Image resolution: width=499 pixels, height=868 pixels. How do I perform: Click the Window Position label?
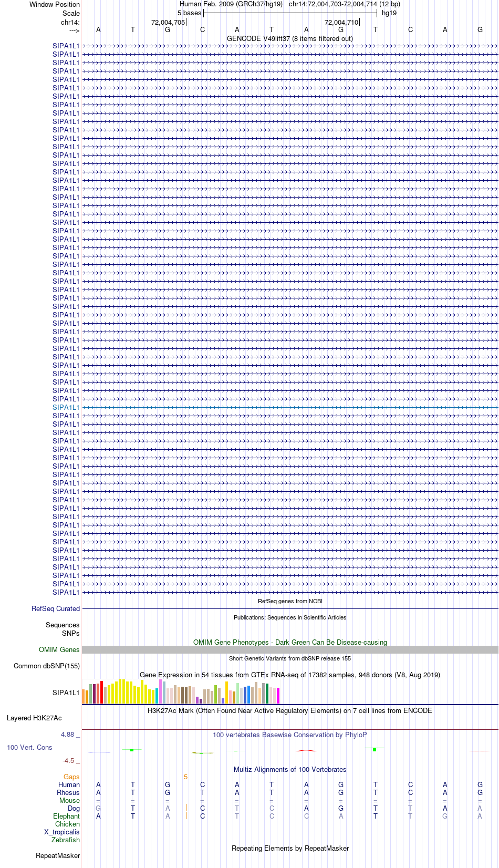pyautogui.click(x=55, y=4)
